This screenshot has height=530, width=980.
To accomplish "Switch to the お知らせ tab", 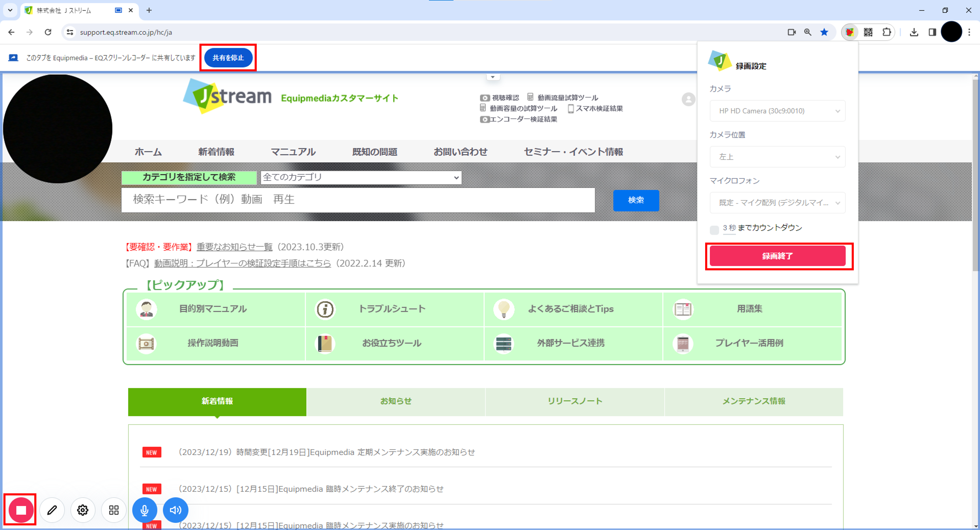I will pyautogui.click(x=396, y=401).
